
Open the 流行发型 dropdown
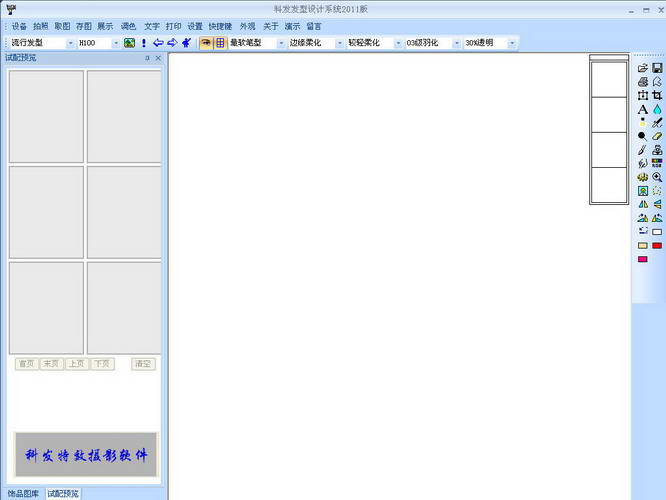pos(70,43)
